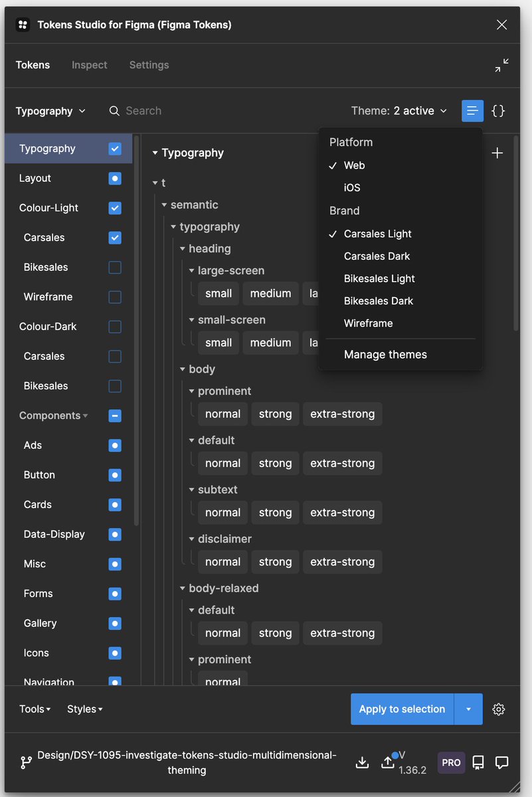Open the feedback chat bubble icon

point(502,762)
